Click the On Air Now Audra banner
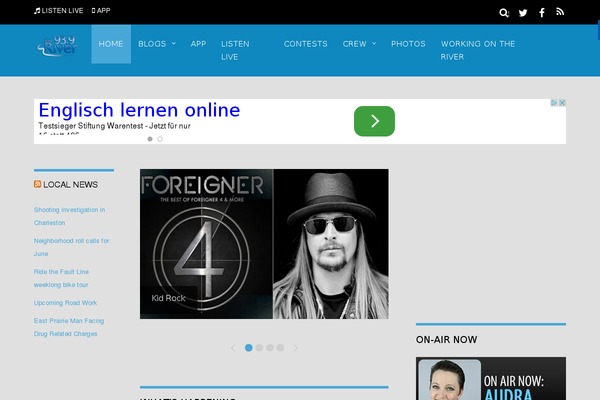Viewport: 600px width, 400px height. coord(491,379)
